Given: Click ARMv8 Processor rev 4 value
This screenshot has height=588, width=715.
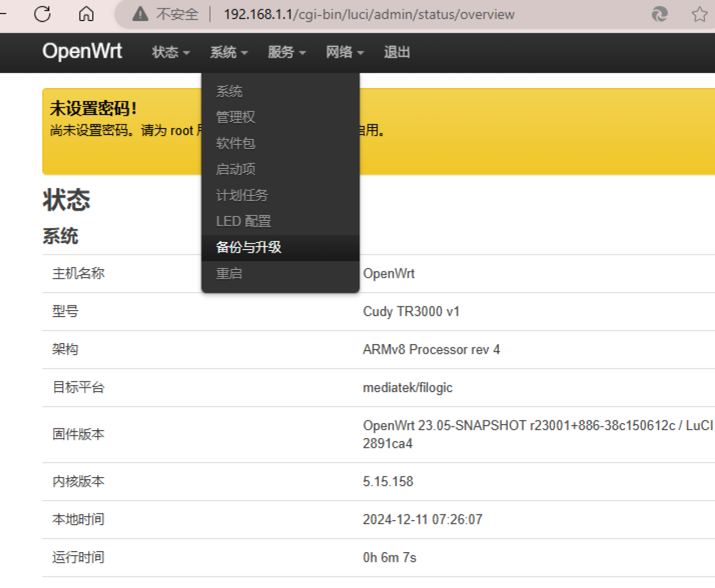Looking at the screenshot, I should click(x=431, y=350).
